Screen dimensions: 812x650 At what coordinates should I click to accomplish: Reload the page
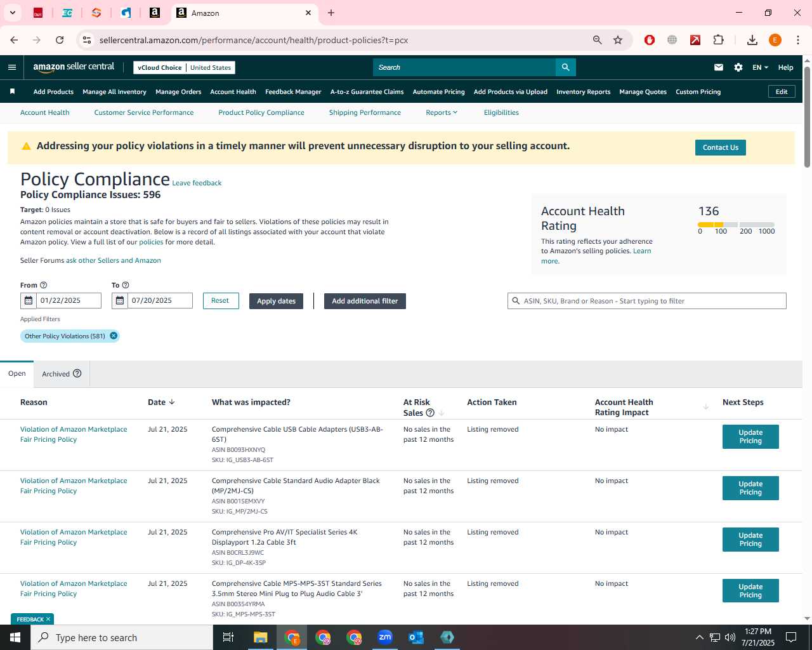pyautogui.click(x=60, y=40)
